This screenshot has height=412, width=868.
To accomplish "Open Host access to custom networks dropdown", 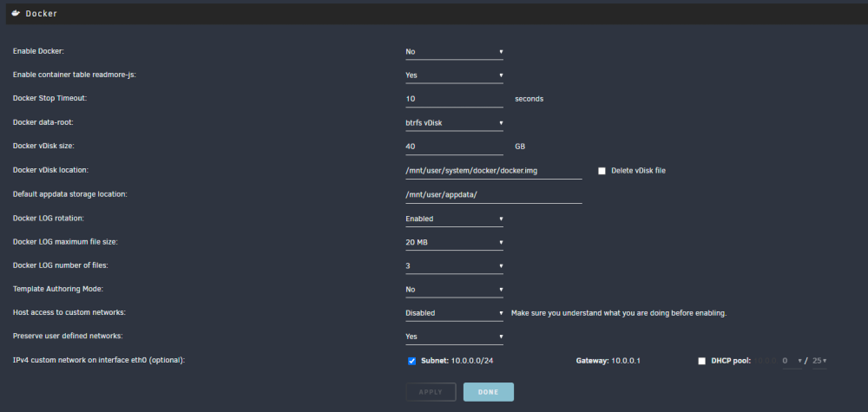I will (x=455, y=313).
